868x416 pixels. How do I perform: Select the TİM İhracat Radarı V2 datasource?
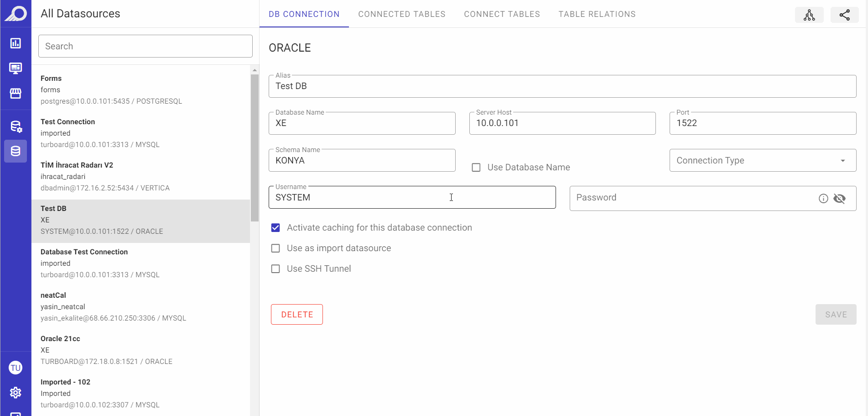pyautogui.click(x=141, y=177)
